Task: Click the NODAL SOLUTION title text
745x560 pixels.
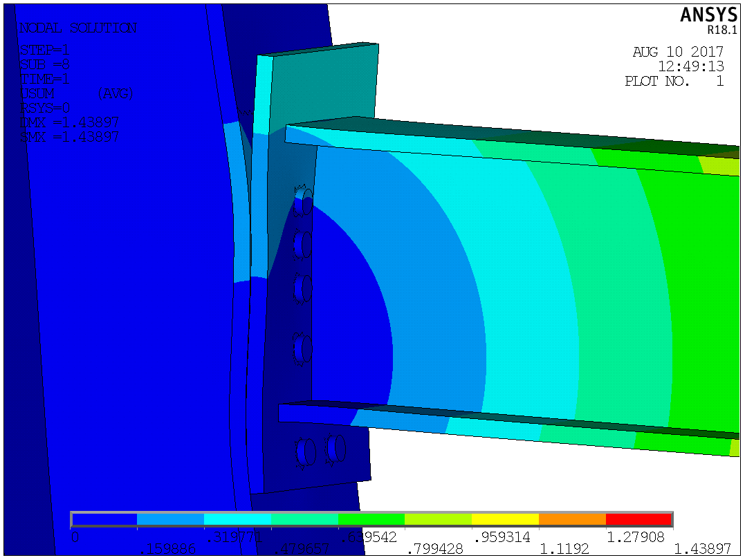Action: coord(78,28)
